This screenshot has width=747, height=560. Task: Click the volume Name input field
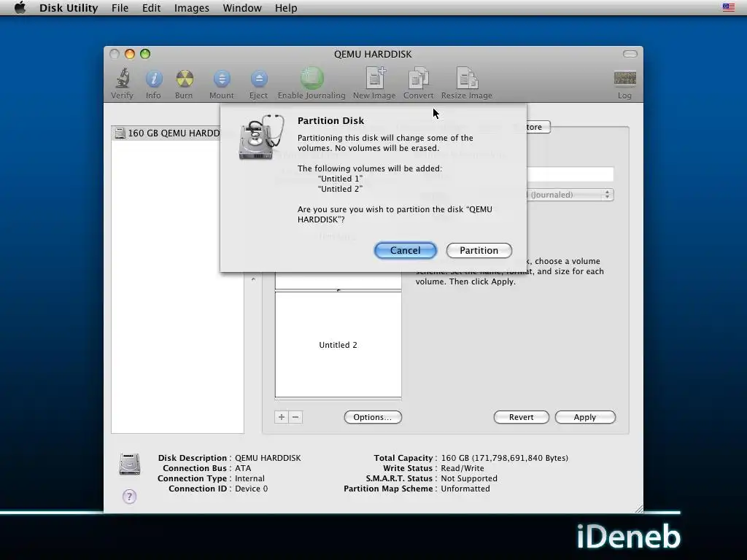570,174
